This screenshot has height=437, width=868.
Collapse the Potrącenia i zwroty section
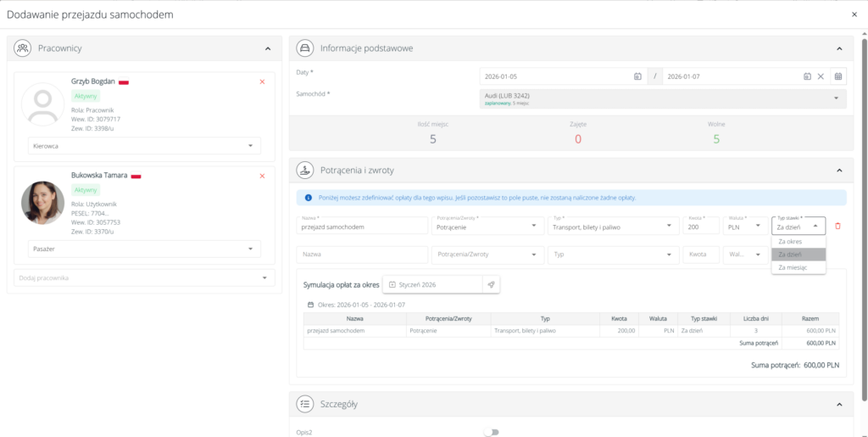pyautogui.click(x=839, y=171)
